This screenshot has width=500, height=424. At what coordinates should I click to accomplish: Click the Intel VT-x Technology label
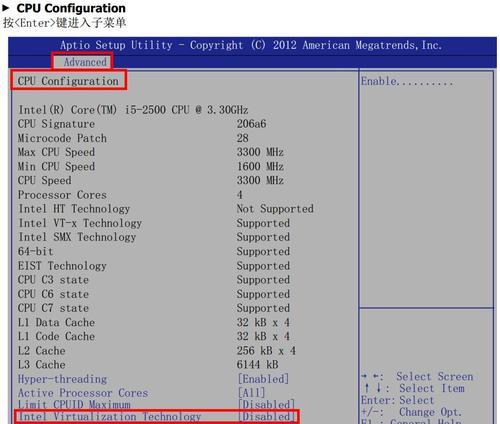[x=80, y=223]
